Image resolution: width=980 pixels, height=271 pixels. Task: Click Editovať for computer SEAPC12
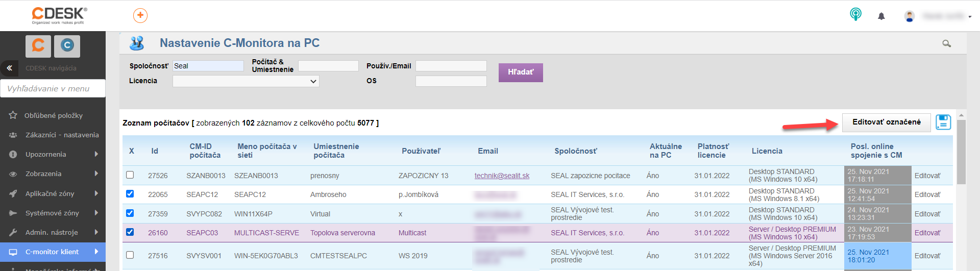(x=927, y=194)
